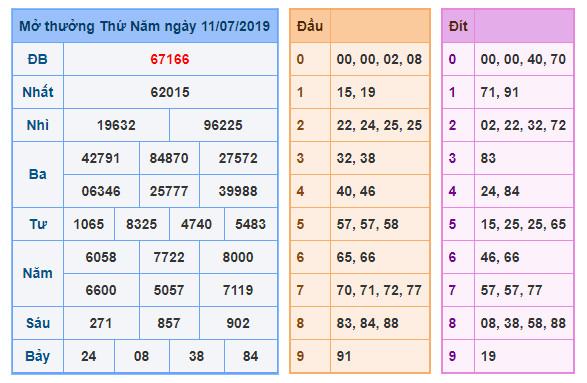Select Đầu row values '83, 84, 88'
The height and width of the screenshot is (383, 587).
pyautogui.click(x=368, y=323)
